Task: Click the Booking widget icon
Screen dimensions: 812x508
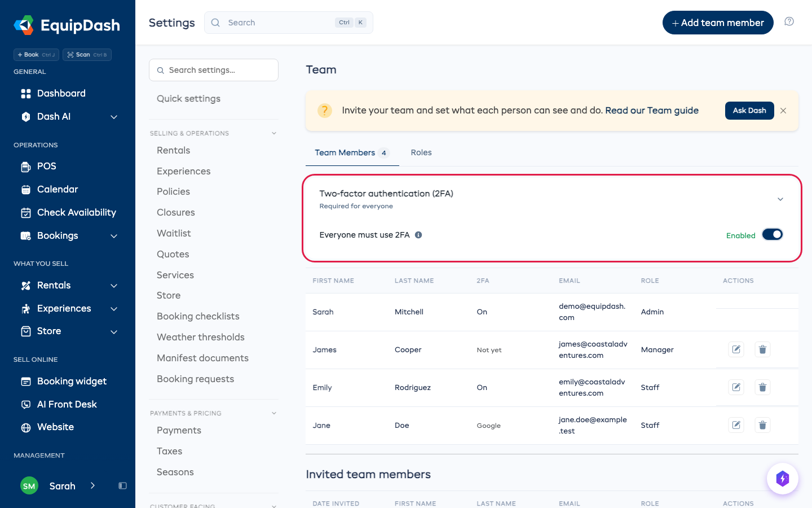Action: point(26,382)
